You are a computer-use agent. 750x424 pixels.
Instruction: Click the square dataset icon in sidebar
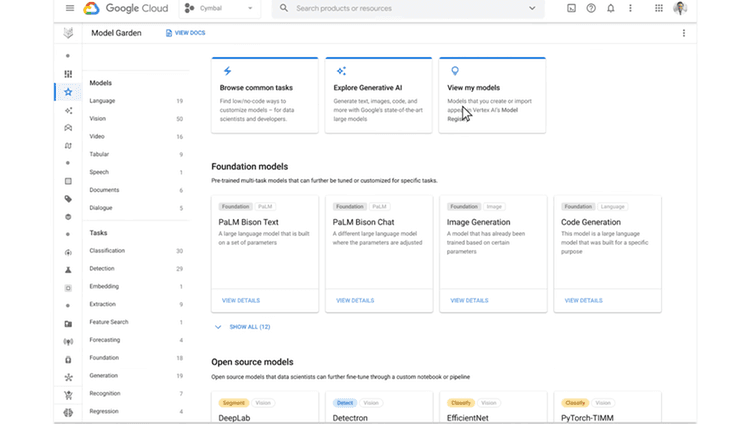68,181
